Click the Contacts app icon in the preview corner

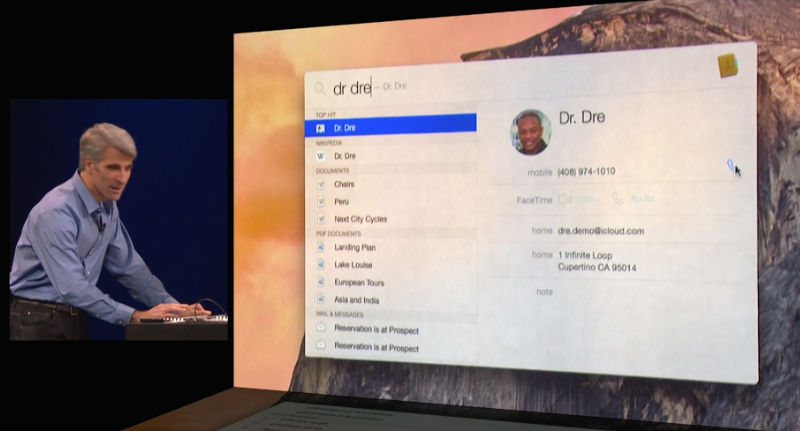click(728, 66)
